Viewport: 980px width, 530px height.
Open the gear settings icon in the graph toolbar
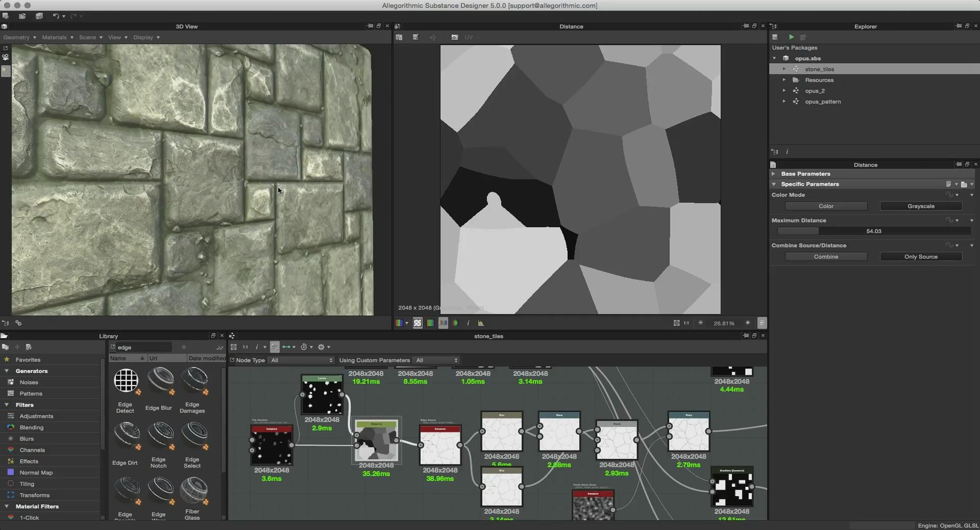[x=321, y=347]
